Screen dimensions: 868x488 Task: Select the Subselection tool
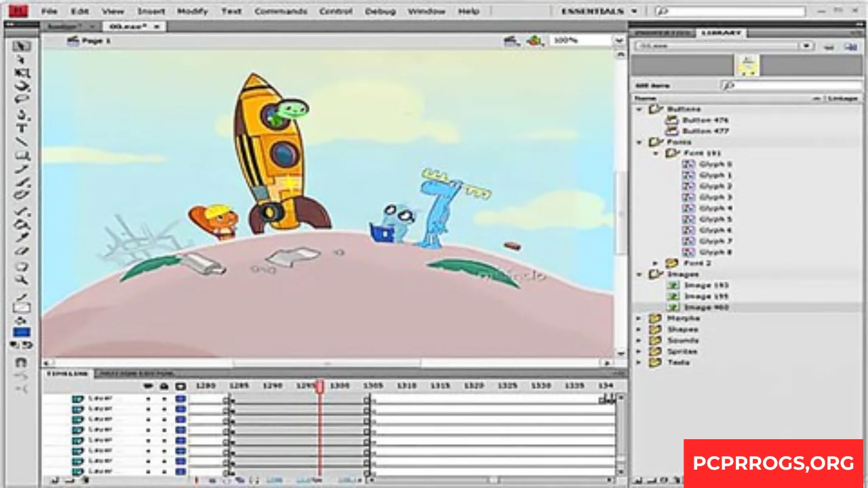pyautogui.click(x=22, y=60)
